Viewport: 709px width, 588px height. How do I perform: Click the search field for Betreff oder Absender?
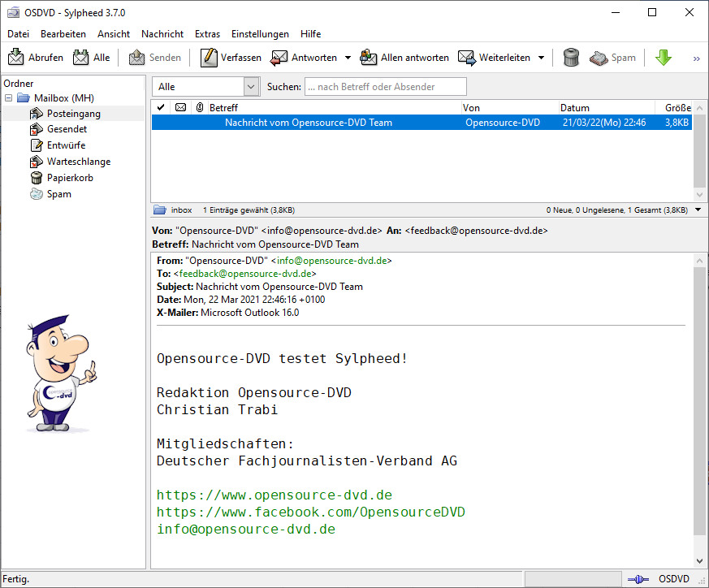coord(385,87)
